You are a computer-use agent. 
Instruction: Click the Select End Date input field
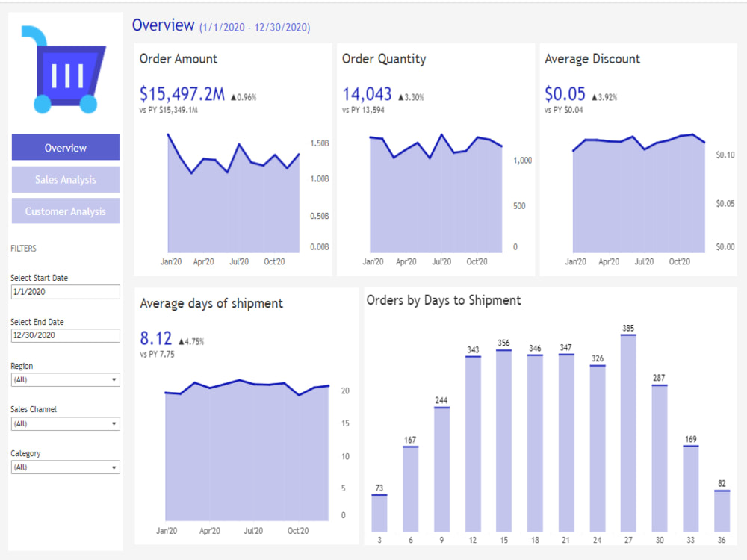65,335
